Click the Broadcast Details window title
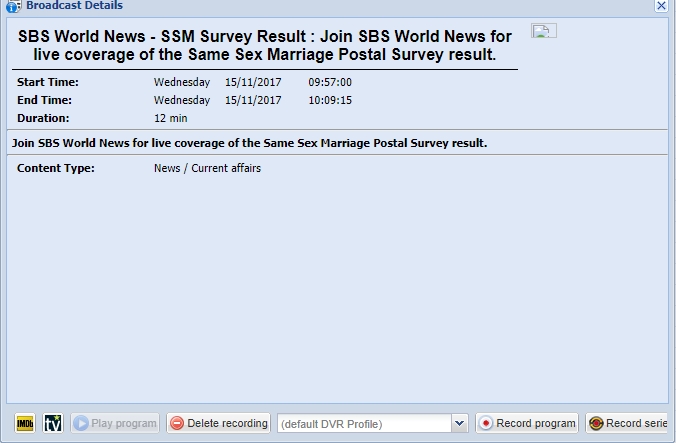 pos(75,5)
